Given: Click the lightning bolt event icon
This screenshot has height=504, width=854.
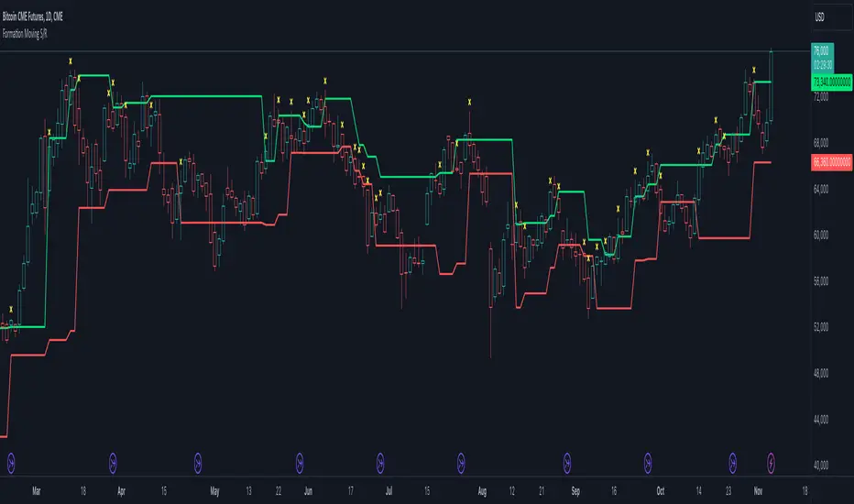Looking at the screenshot, I should (x=771, y=463).
